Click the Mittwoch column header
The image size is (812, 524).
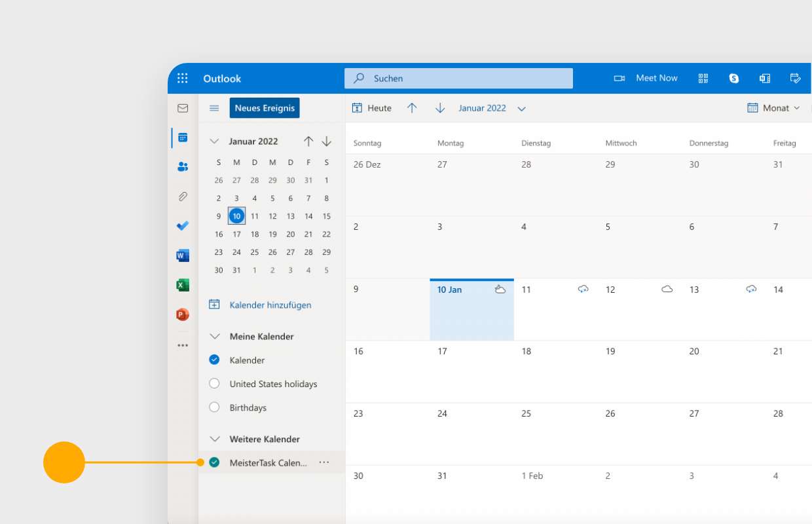point(621,143)
